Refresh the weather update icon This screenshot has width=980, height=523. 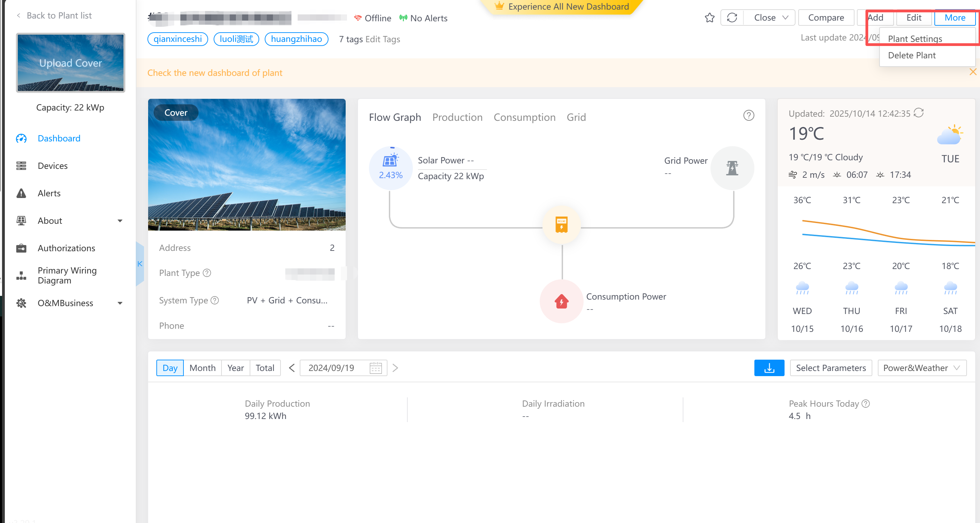pyautogui.click(x=919, y=113)
